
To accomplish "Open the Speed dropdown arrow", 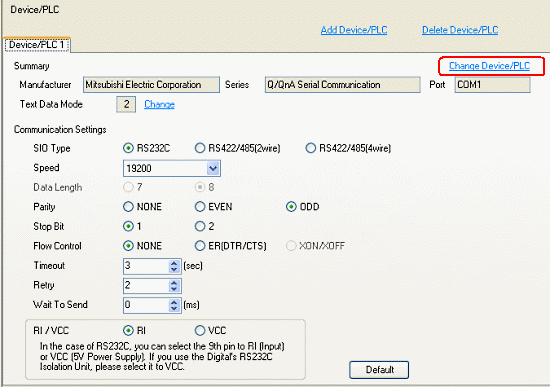I will click(x=213, y=168).
